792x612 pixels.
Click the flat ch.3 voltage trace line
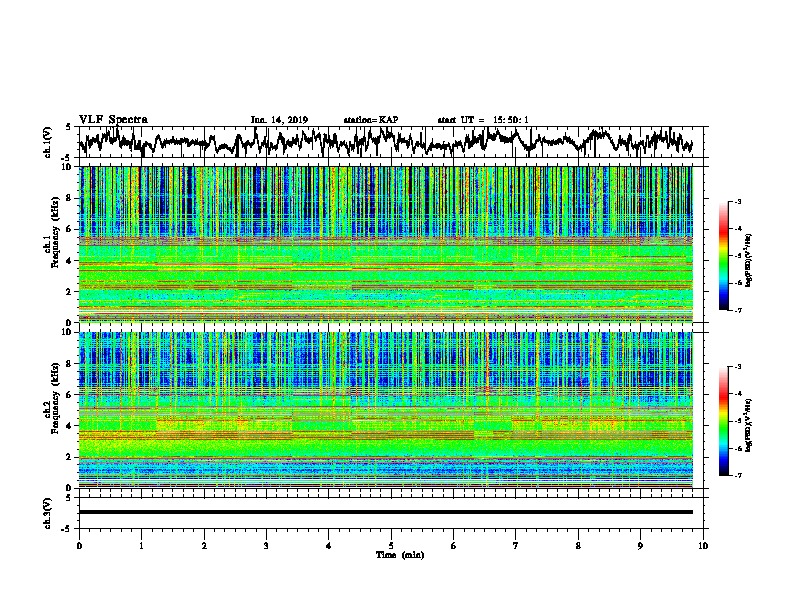coord(385,512)
